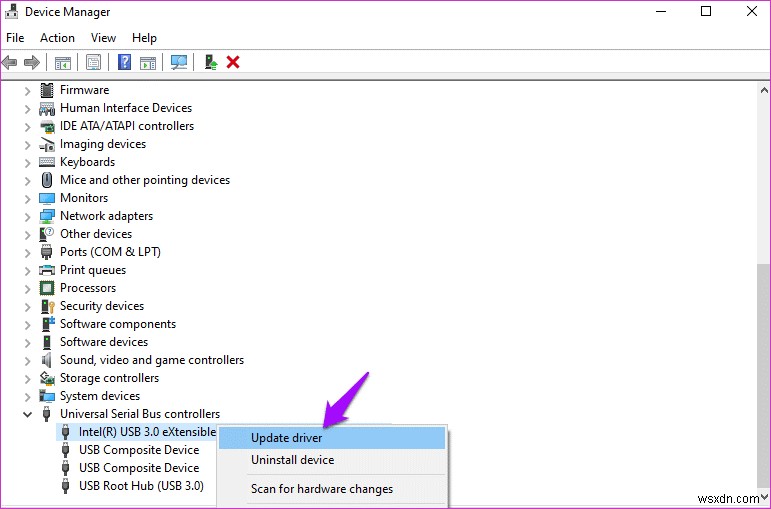771x509 pixels.
Task: Click the Other devices question-mark icon
Action: pos(47,234)
